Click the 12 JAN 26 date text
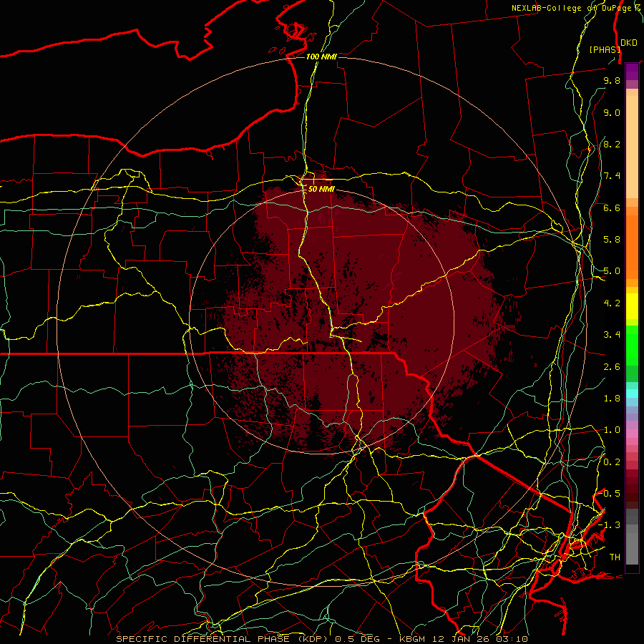This screenshot has height=644, width=644. pos(462,639)
